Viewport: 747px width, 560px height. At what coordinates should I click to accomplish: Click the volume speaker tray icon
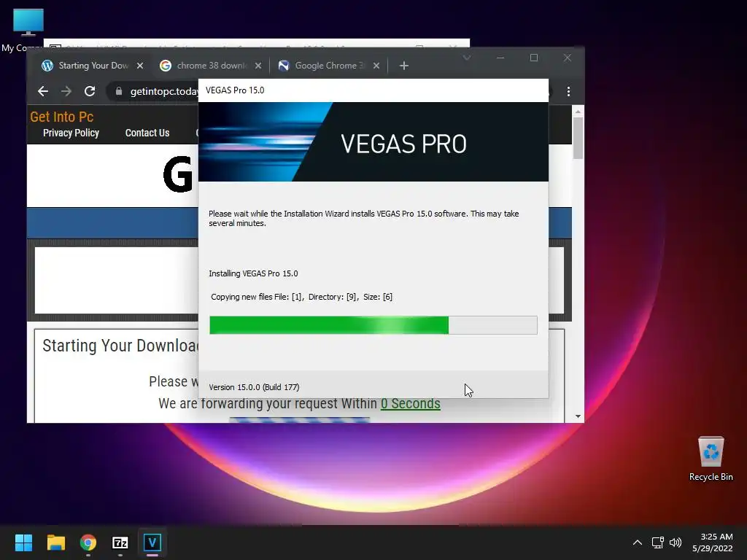click(x=676, y=542)
